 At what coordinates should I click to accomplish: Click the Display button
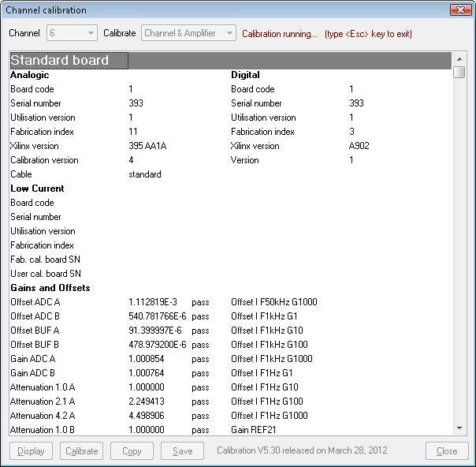point(31,451)
